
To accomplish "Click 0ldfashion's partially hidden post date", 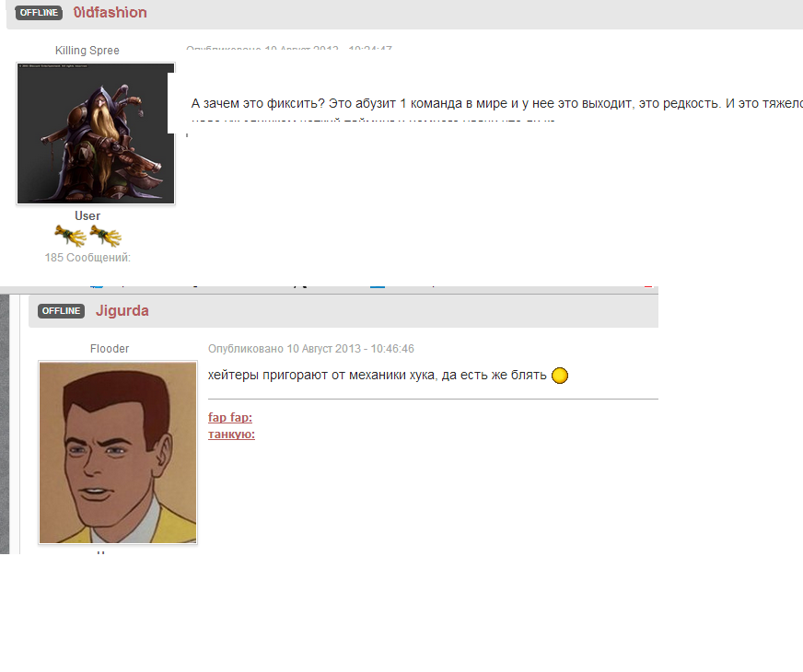I will 288,50.
